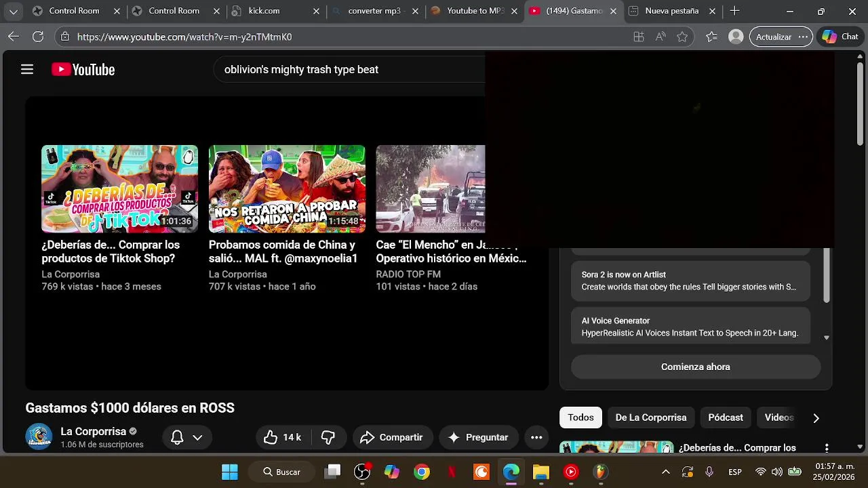Like the video with 14 k
This screenshot has height=488, width=868.
click(282, 437)
